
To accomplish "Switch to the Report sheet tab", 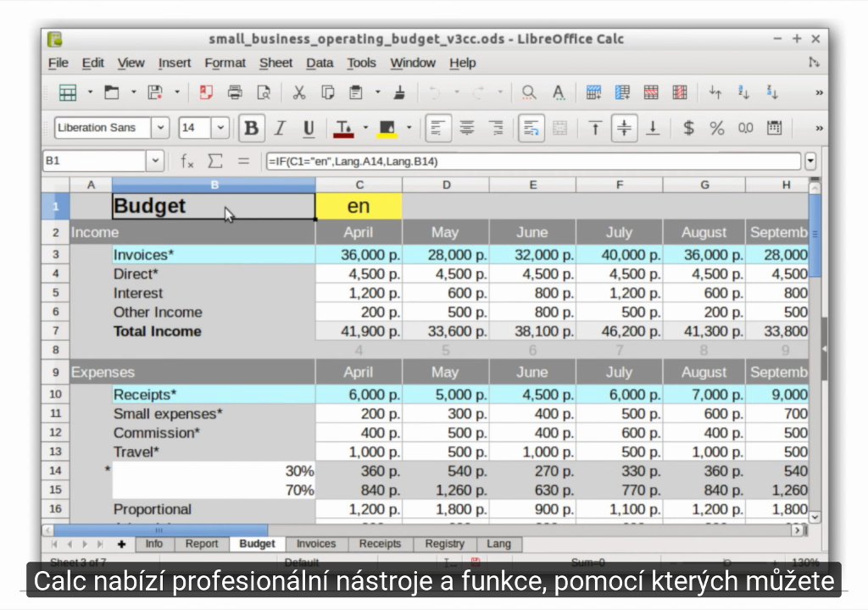I will [x=202, y=544].
